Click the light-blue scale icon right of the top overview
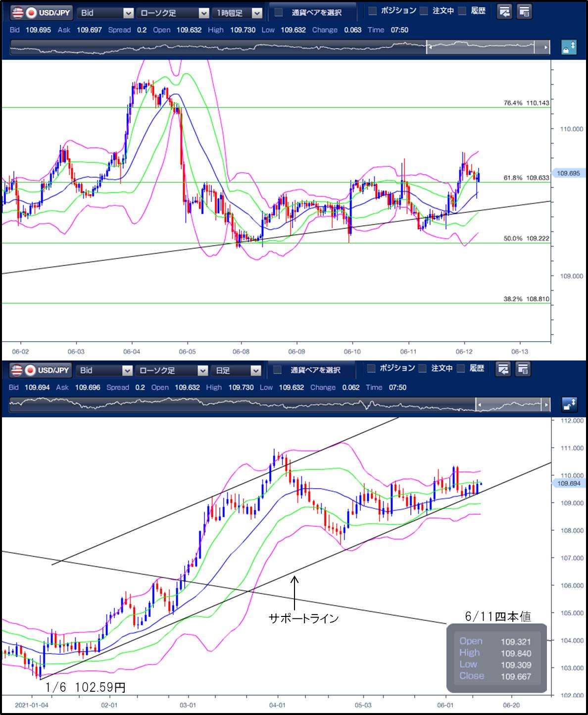The width and height of the screenshot is (588, 715). tap(569, 48)
